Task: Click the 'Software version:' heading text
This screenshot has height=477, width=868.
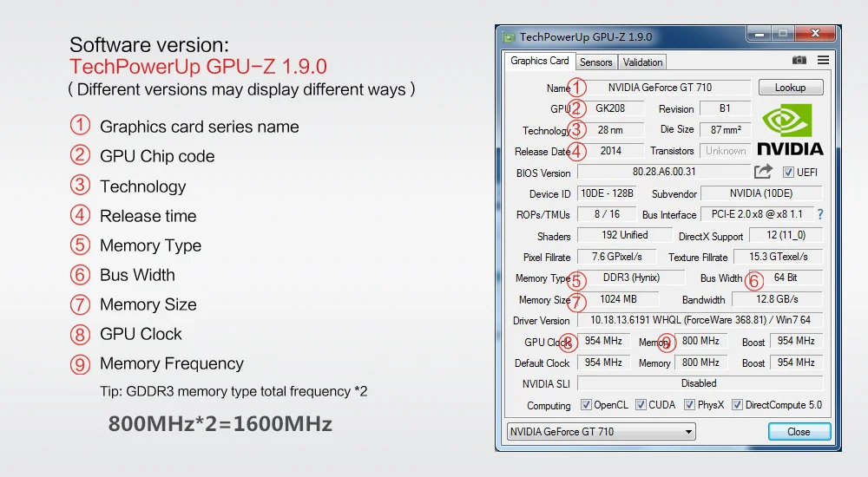Action: [149, 45]
